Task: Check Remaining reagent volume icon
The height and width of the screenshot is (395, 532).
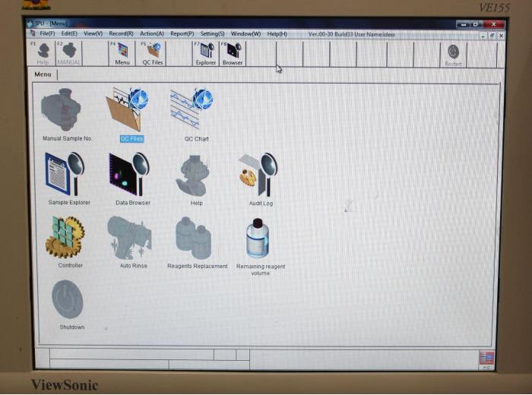Action: click(258, 239)
